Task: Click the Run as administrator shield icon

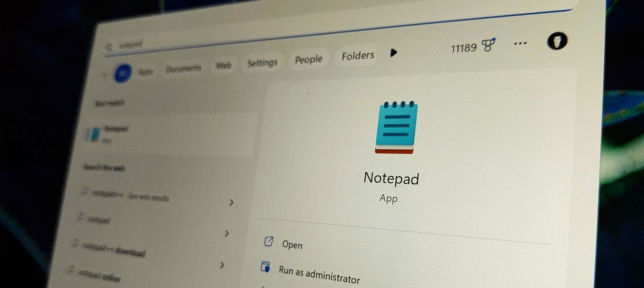Action: (x=265, y=268)
